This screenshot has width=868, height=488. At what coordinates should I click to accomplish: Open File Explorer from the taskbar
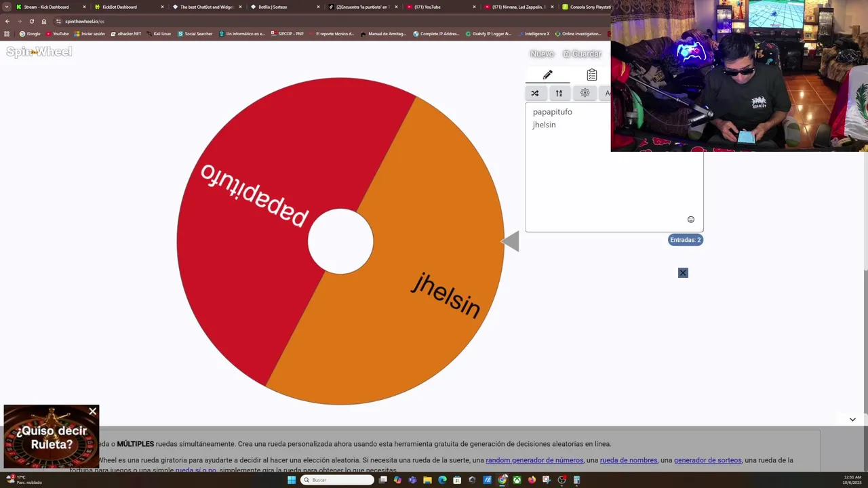click(427, 480)
